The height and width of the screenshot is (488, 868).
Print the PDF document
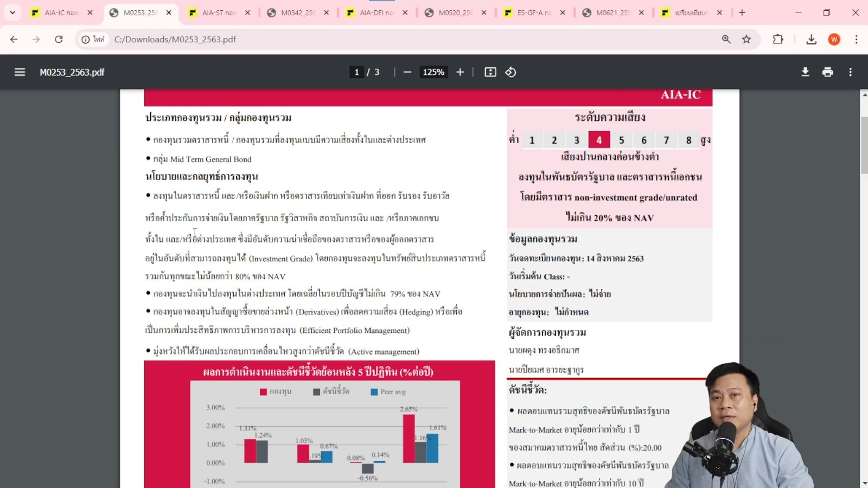(828, 72)
